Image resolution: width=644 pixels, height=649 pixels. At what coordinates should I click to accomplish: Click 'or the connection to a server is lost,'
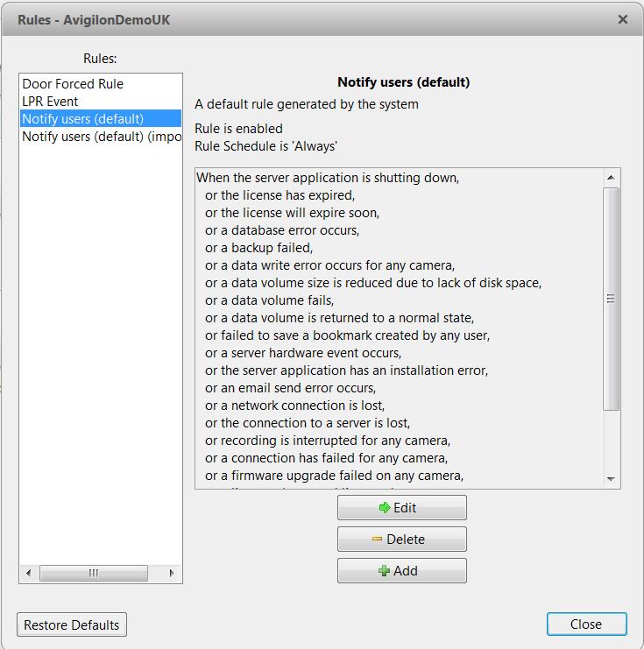308,423
